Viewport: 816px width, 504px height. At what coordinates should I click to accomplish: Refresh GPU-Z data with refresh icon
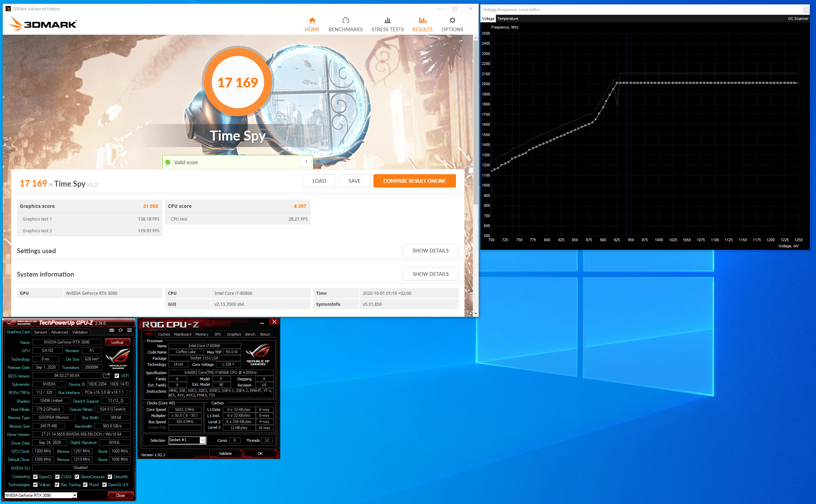point(120,330)
